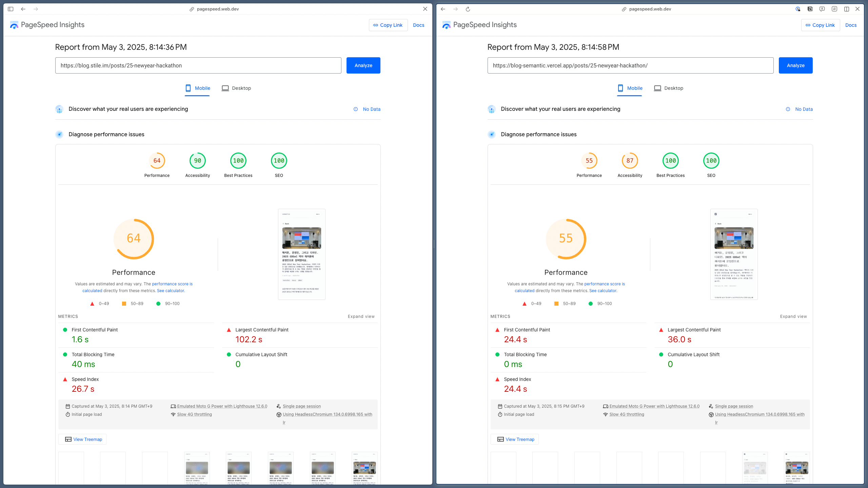The height and width of the screenshot is (488, 868).
Task: Click the URL input field in the left window
Action: pyautogui.click(x=198, y=65)
